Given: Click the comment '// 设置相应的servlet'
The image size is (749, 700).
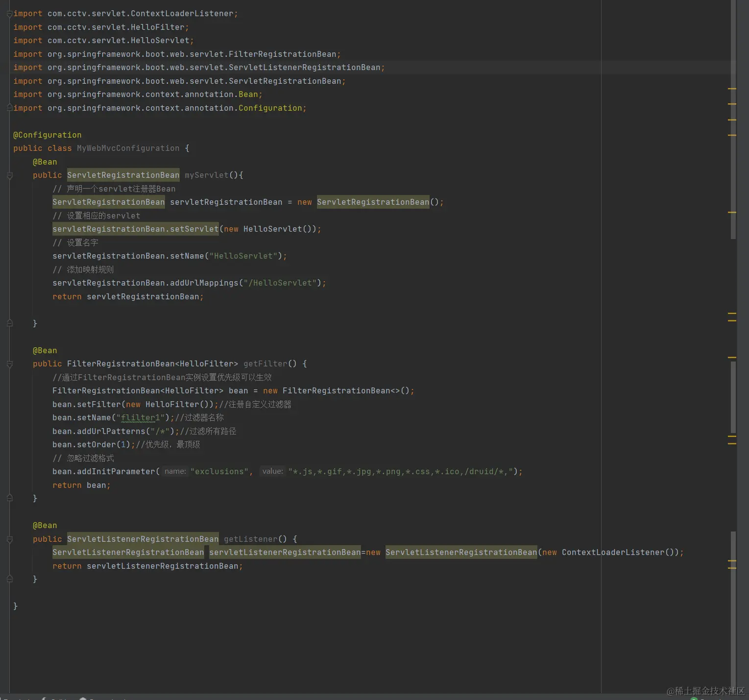Looking at the screenshot, I should pyautogui.click(x=96, y=216).
